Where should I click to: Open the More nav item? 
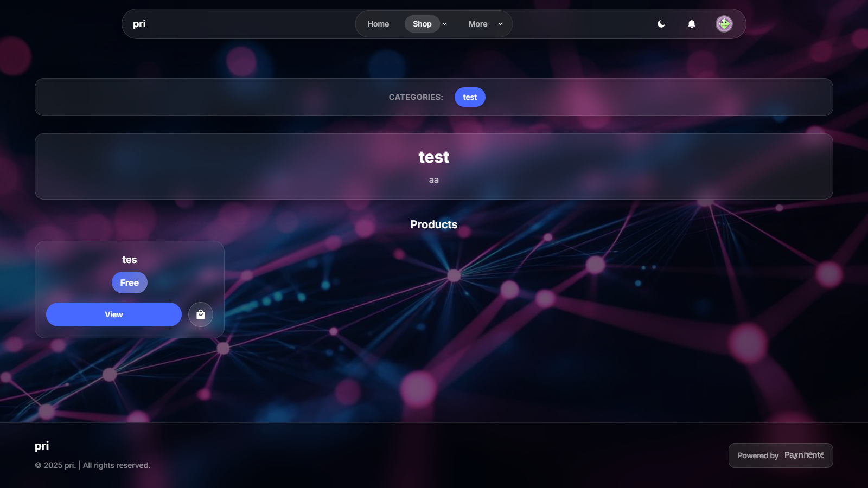click(477, 24)
